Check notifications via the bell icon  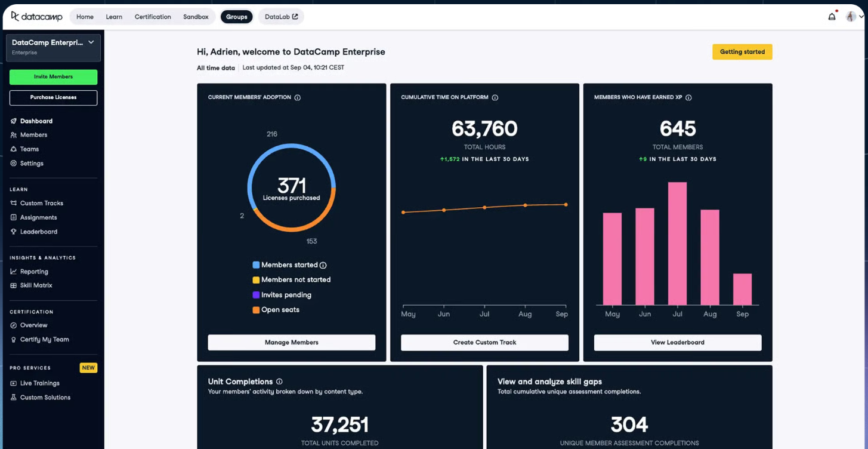832,17
